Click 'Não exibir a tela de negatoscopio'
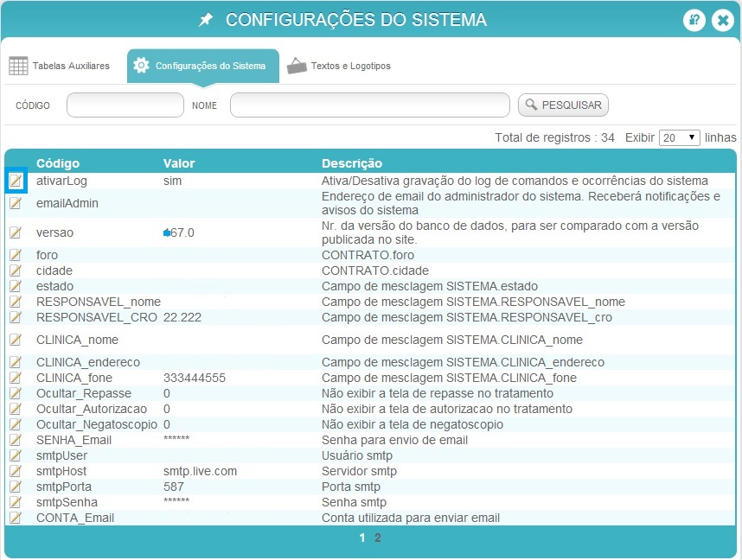 point(413,424)
